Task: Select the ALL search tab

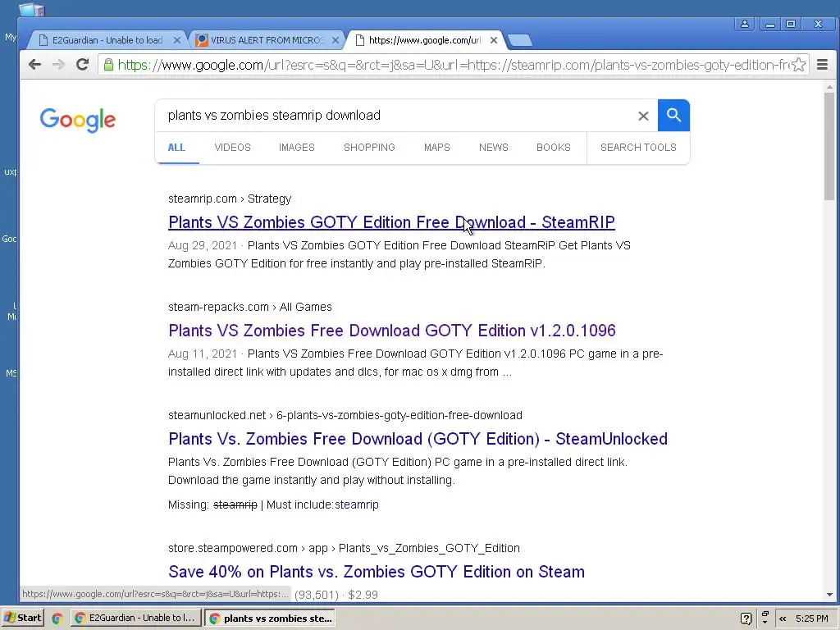Action: tap(176, 148)
